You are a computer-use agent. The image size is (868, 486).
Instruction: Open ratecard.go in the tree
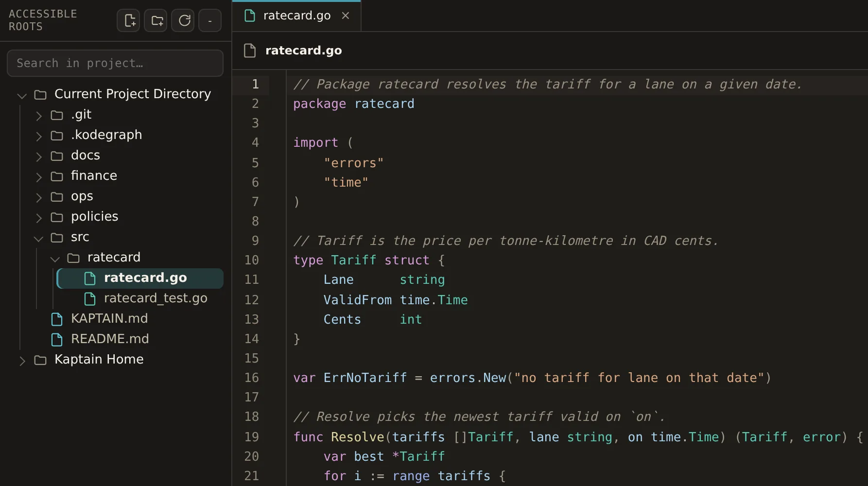[x=140, y=278]
